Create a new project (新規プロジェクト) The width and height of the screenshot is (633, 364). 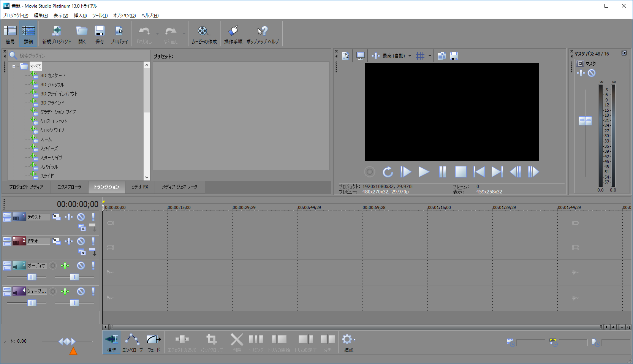[57, 34]
